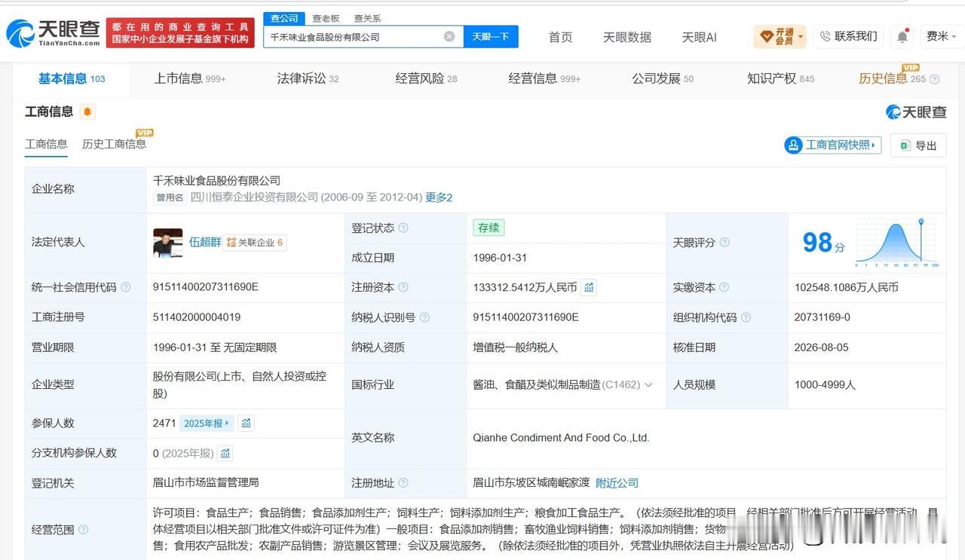Click the legal representative's photo thumbnail
965x560 pixels.
point(167,243)
